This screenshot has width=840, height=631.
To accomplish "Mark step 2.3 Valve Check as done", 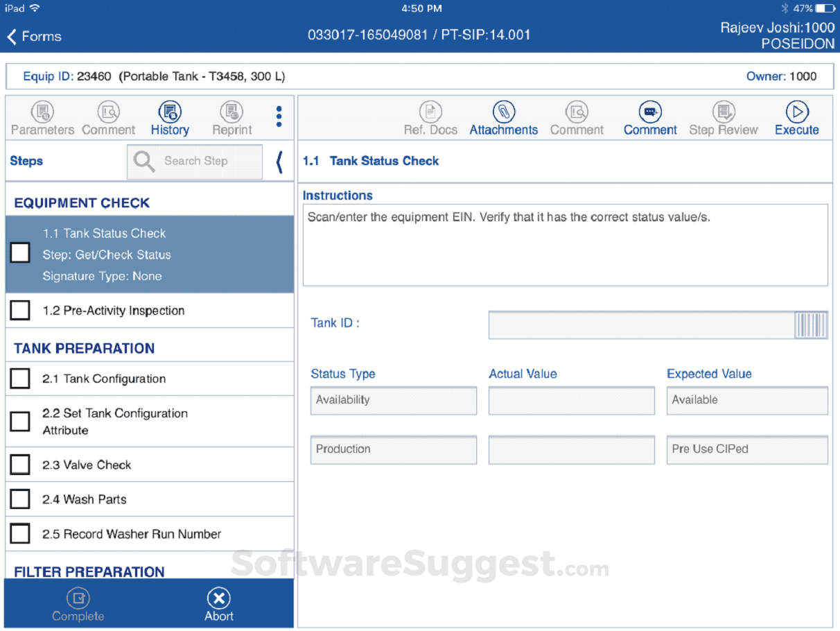I will pyautogui.click(x=20, y=464).
